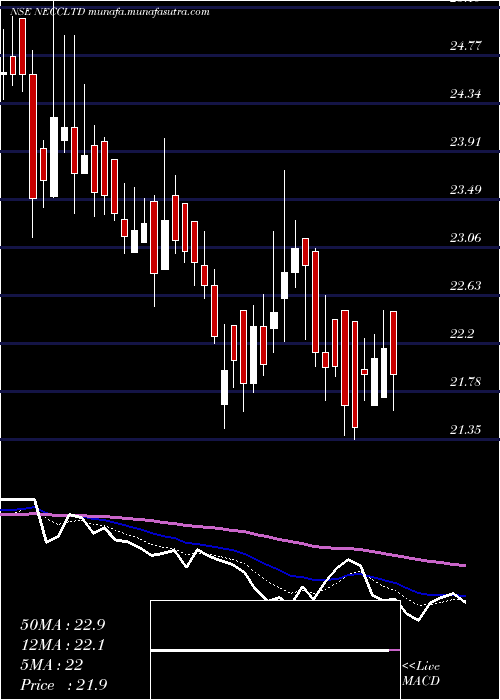Image resolution: width=500 pixels, height=700 pixels.
Task: Click the 21.35 price axis label
Action: click(x=466, y=429)
